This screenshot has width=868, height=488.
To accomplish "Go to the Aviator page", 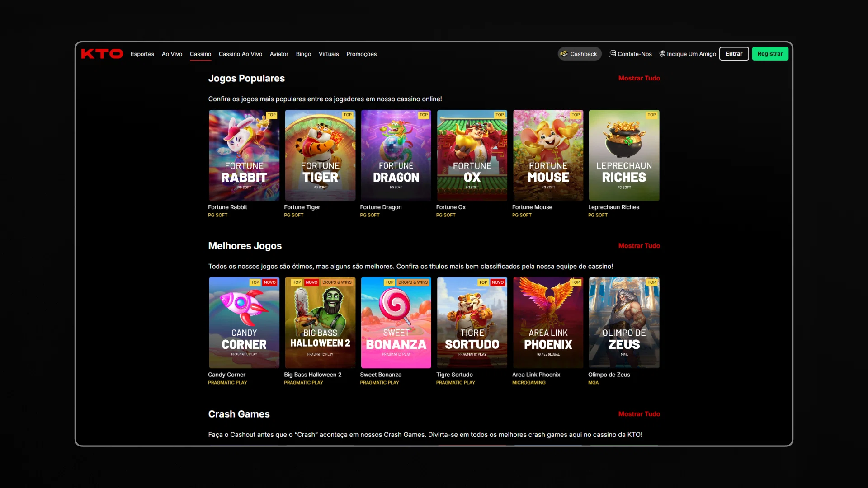I will point(279,54).
